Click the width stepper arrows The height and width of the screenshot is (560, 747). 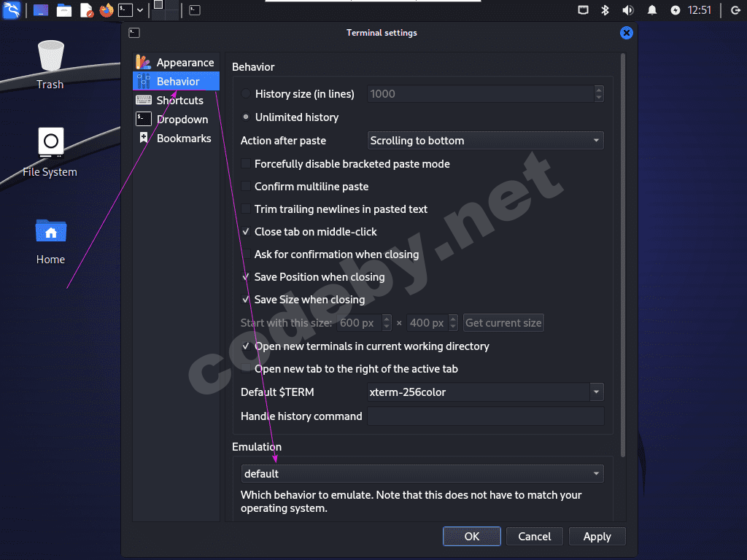(x=387, y=323)
